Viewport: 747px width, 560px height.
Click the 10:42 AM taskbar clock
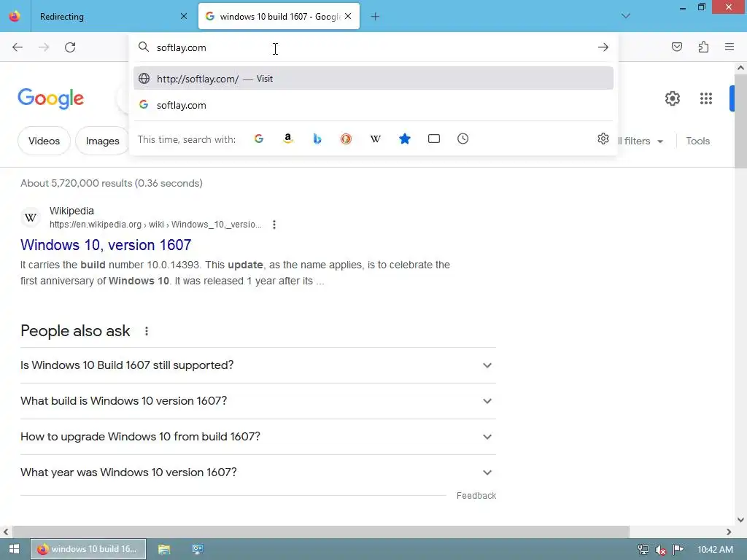coord(715,549)
